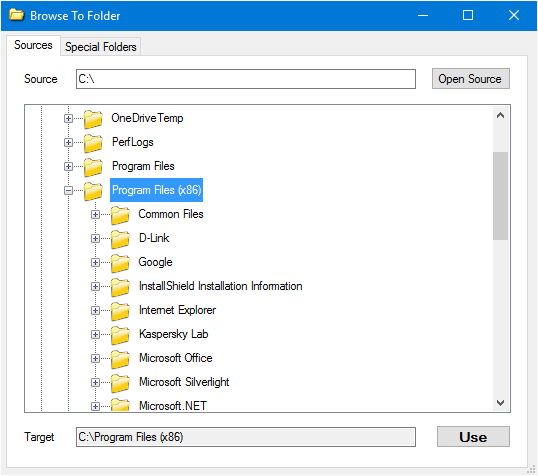Image resolution: width=538 pixels, height=476 pixels.
Task: Click the Common Files folder icon
Action: pos(120,215)
